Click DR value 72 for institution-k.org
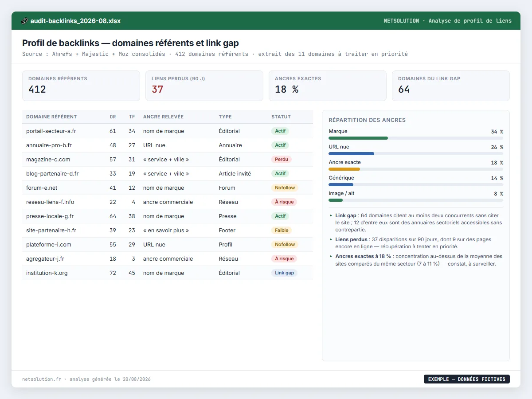Screen dimensions: 532x399 [x=113, y=273]
